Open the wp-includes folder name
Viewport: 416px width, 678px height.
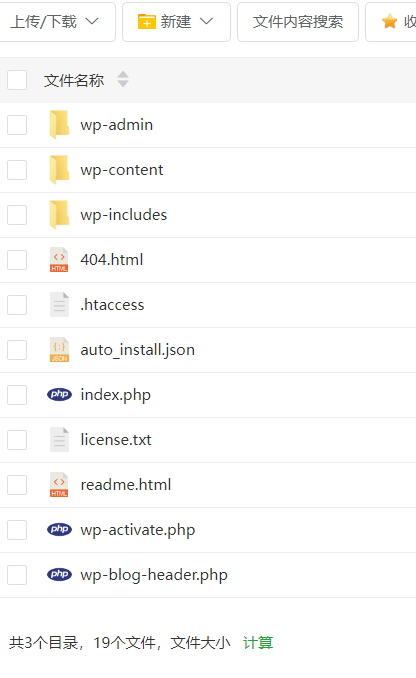pos(124,215)
